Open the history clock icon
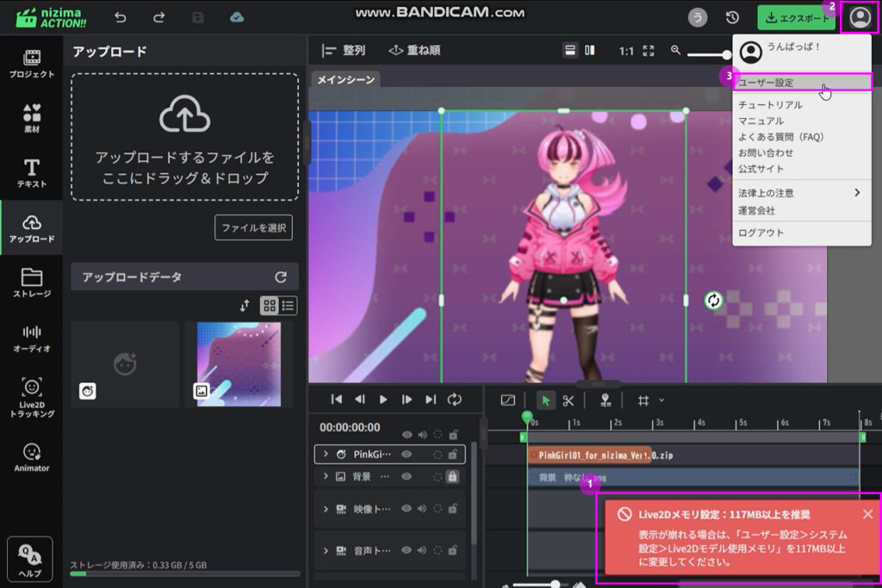 (732, 17)
